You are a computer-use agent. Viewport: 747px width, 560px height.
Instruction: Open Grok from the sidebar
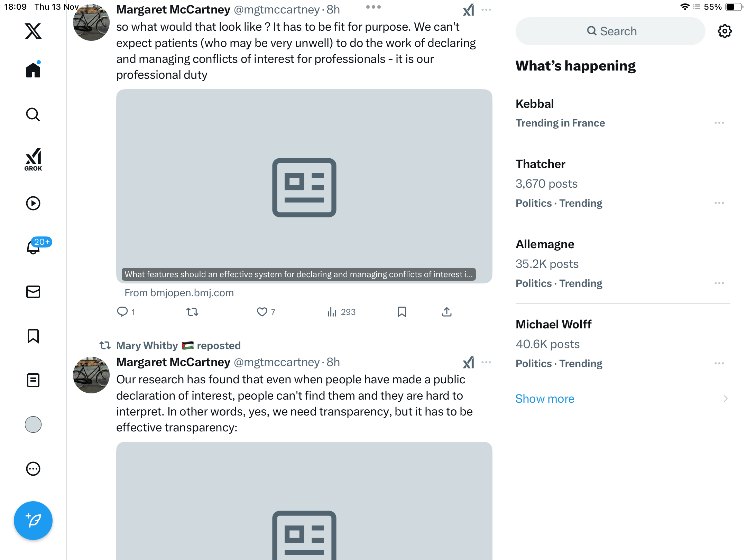(33, 159)
